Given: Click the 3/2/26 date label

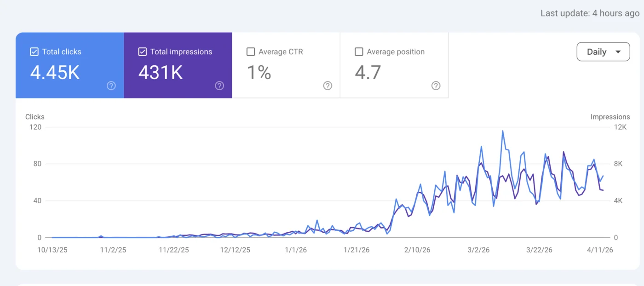Looking at the screenshot, I should pos(479,250).
